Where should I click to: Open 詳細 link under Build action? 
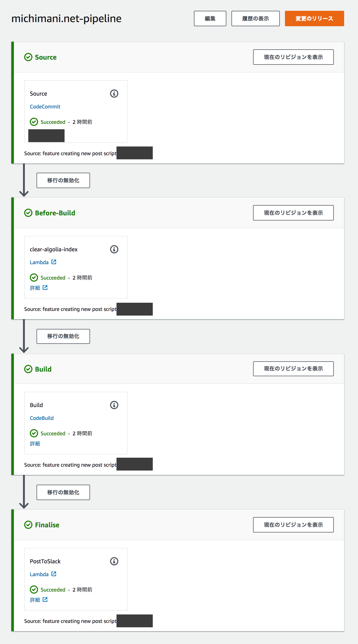[35, 444]
